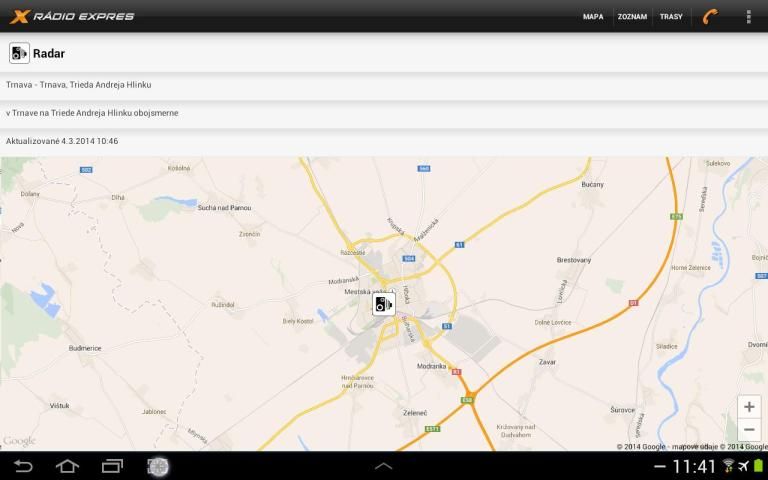Expand the bottom bar up-arrow handle
The image size is (768, 480).
click(383, 466)
